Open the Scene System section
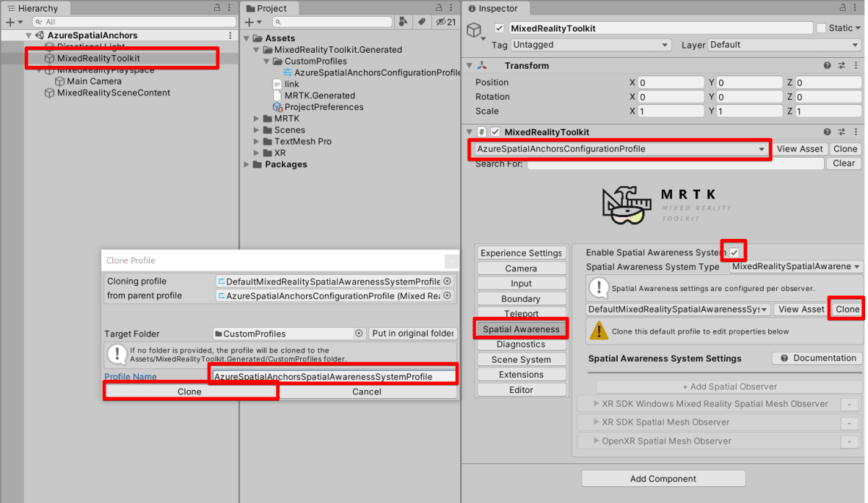Image resolution: width=868 pixels, height=503 pixels. pos(521,360)
